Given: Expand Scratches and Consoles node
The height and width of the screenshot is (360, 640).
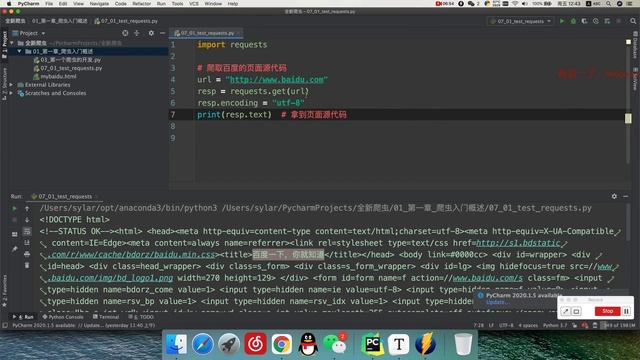Looking at the screenshot, I should [11, 93].
